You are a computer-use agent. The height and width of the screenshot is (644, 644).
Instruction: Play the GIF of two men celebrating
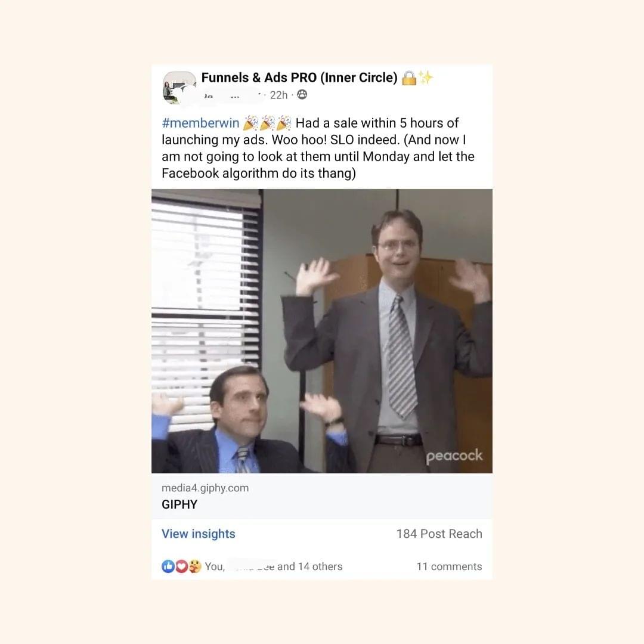(x=321, y=331)
